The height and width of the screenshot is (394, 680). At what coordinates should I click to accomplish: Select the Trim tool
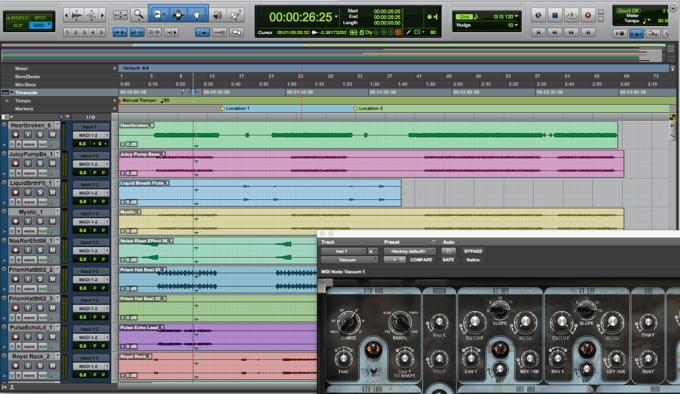pos(158,15)
